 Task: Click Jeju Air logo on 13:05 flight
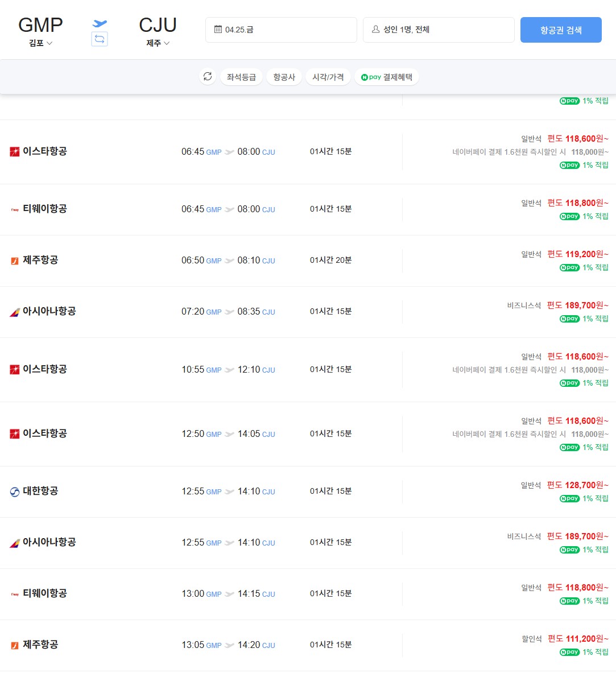pyautogui.click(x=15, y=645)
